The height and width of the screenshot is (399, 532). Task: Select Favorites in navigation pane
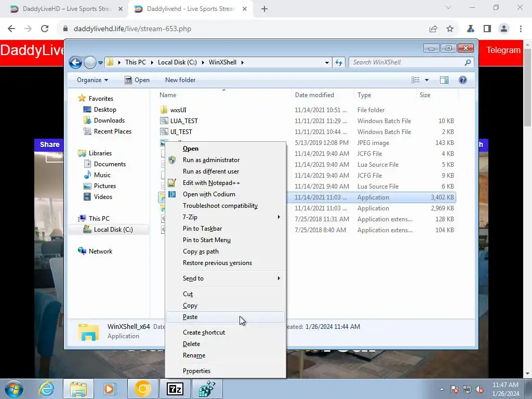pos(101,99)
